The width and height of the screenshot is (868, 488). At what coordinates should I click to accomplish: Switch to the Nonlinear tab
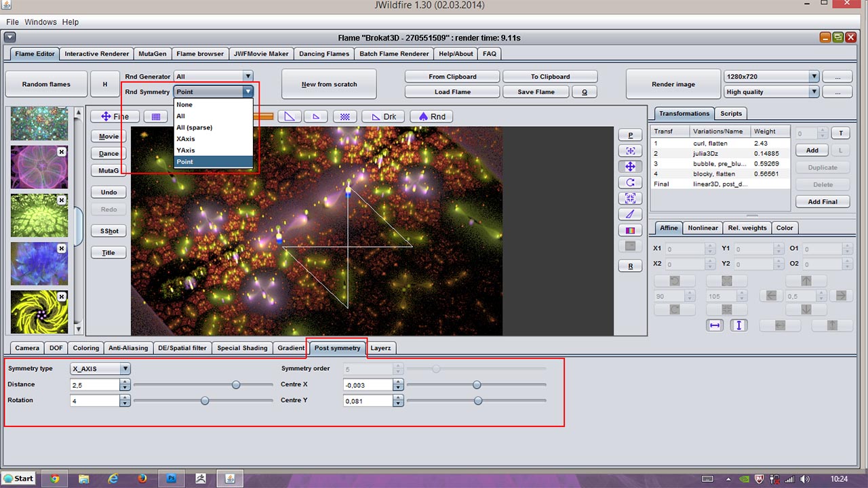(703, 228)
